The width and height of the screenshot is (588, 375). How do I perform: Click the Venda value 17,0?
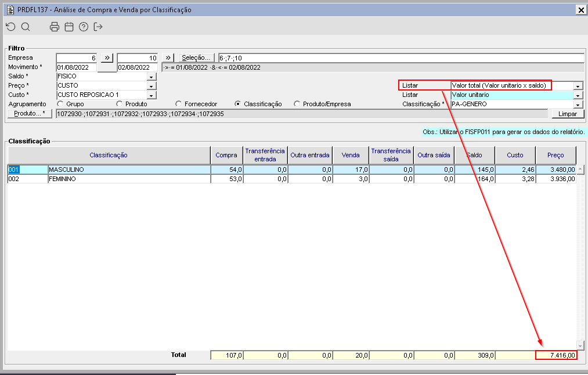click(x=351, y=170)
